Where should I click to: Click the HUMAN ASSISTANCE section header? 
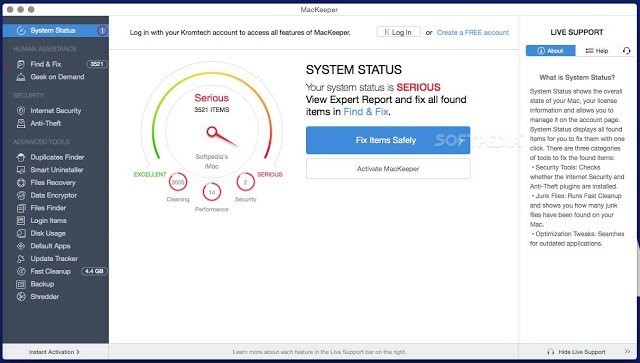[x=45, y=49]
